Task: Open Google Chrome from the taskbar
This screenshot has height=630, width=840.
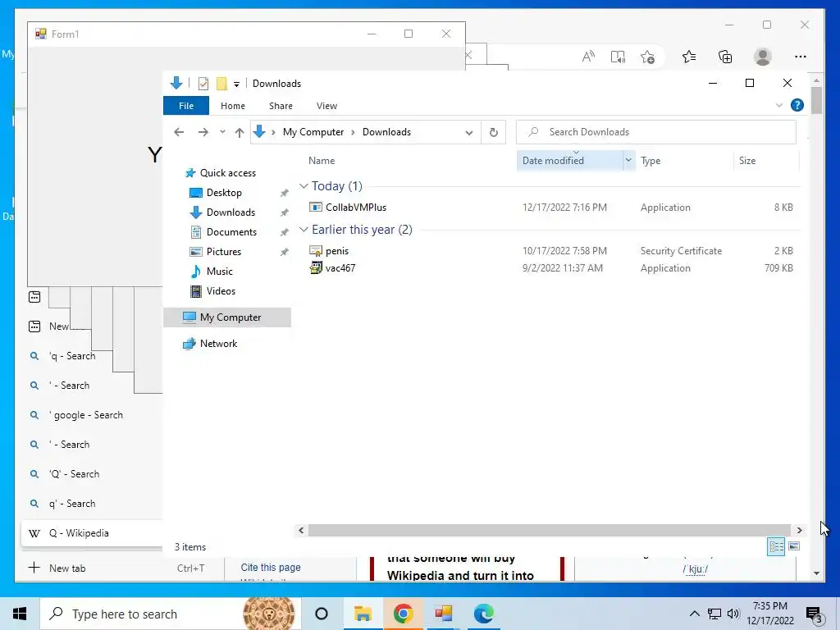Action: pos(403,614)
